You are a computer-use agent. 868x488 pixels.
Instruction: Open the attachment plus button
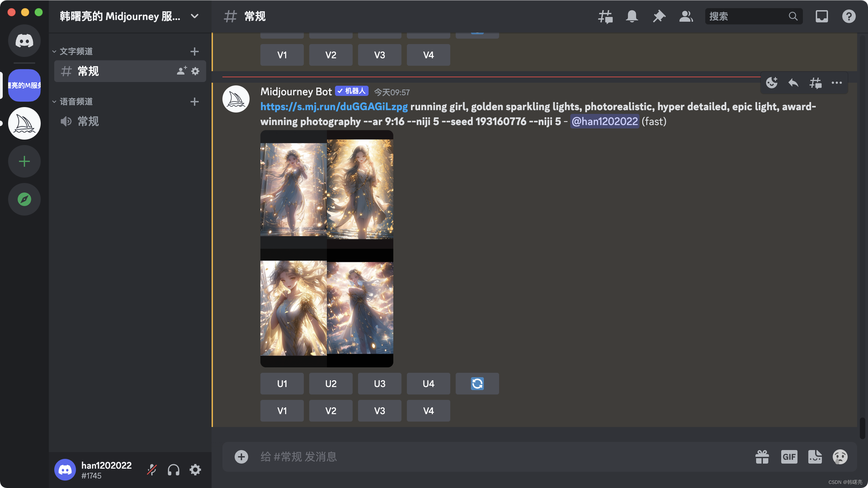[x=241, y=457]
